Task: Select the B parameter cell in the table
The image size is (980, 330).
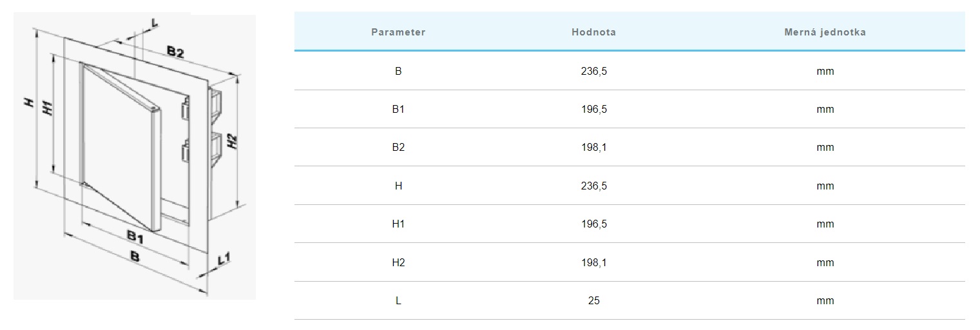Action: [398, 71]
